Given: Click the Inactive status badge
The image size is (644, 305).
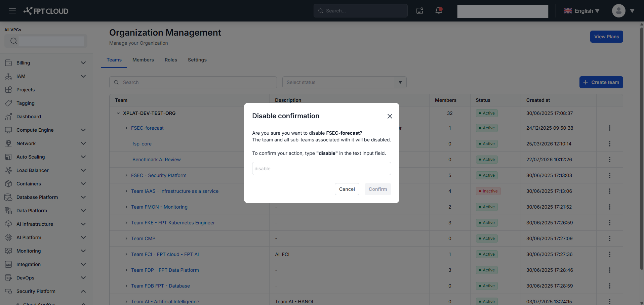Looking at the screenshot, I should [x=488, y=191].
